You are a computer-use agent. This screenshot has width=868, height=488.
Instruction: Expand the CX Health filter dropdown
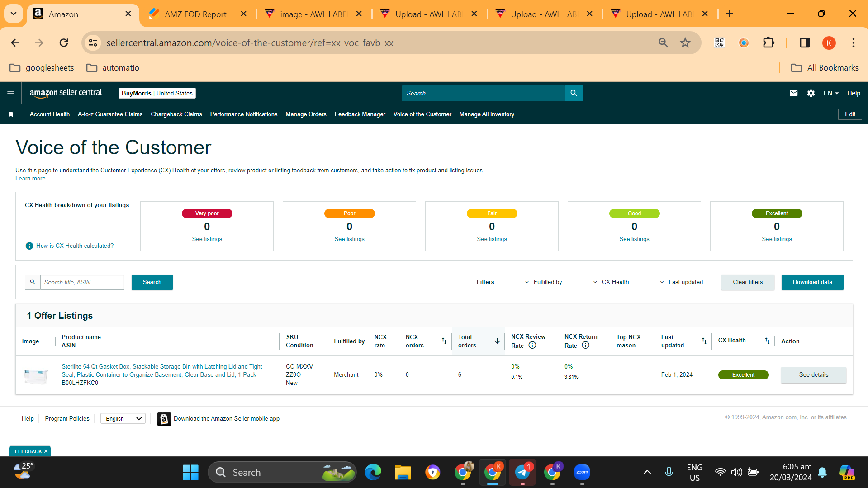click(611, 282)
